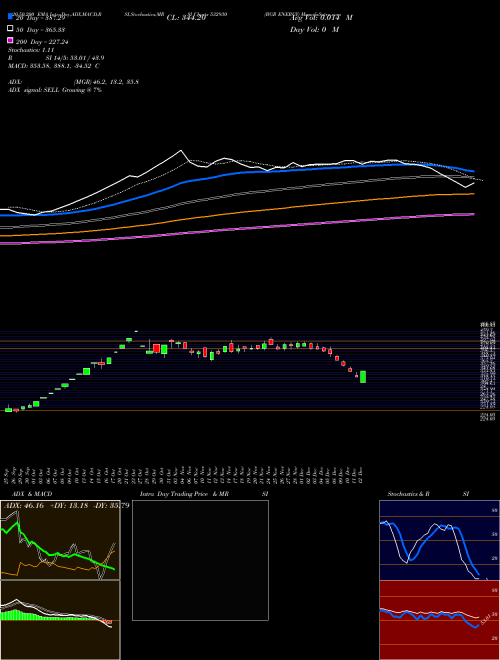Screen dimensions: 500x660
Task: Open the empty intraday trading price panel
Action: [x=200, y=560]
